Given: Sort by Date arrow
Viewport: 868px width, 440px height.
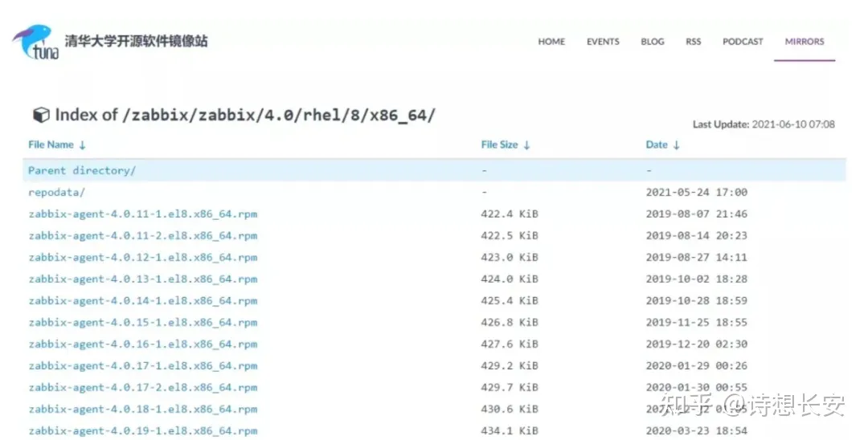Looking at the screenshot, I should coord(676,145).
